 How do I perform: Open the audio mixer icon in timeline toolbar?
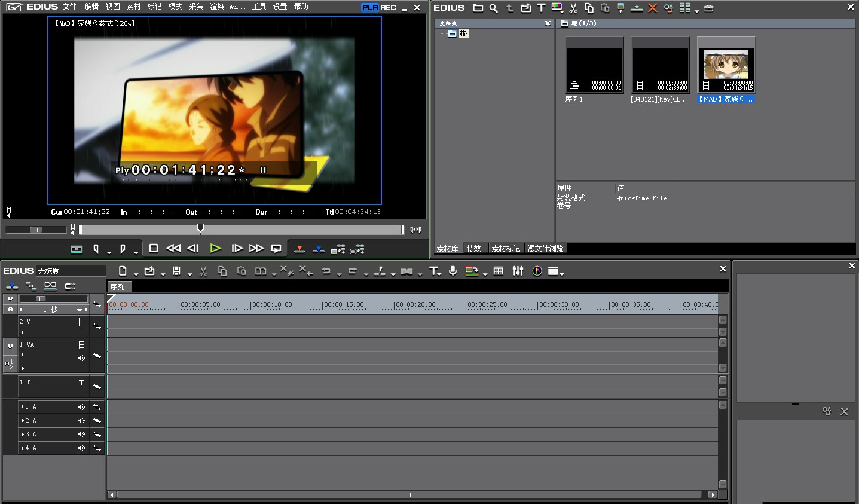click(x=518, y=271)
